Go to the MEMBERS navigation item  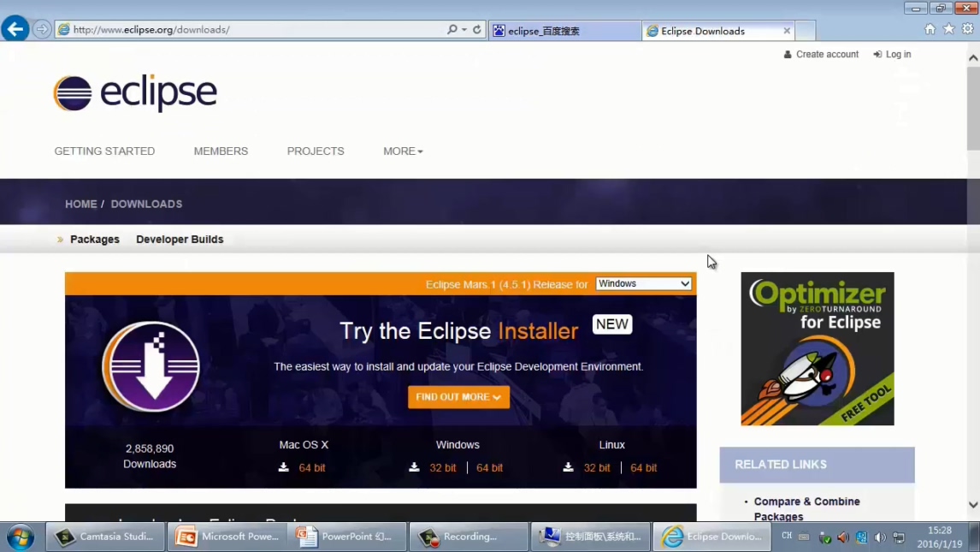(x=221, y=151)
